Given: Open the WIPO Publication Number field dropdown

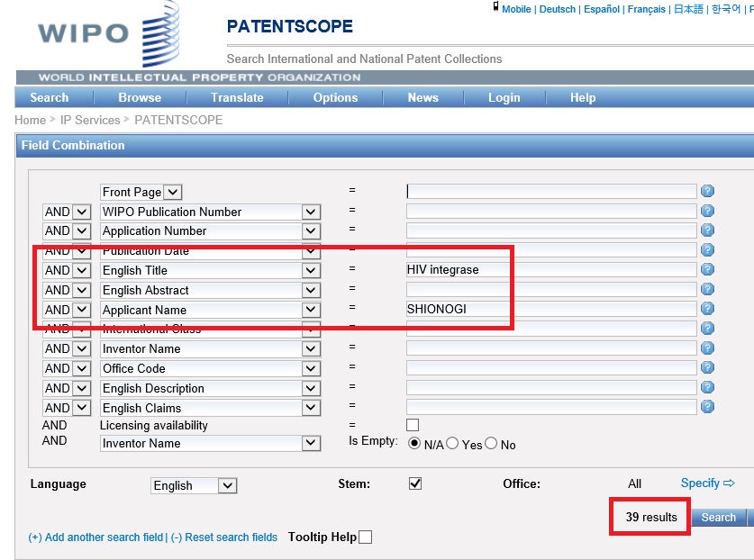Looking at the screenshot, I should [311, 212].
